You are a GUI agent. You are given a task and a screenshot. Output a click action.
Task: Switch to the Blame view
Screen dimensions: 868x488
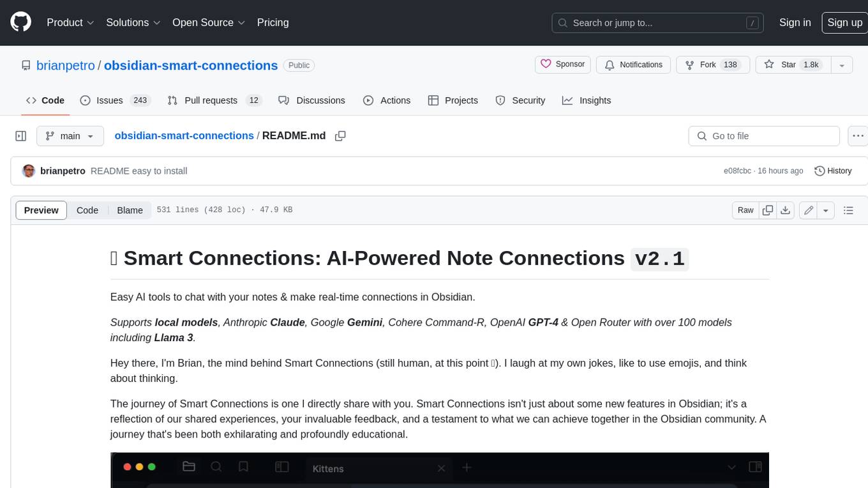(x=130, y=210)
